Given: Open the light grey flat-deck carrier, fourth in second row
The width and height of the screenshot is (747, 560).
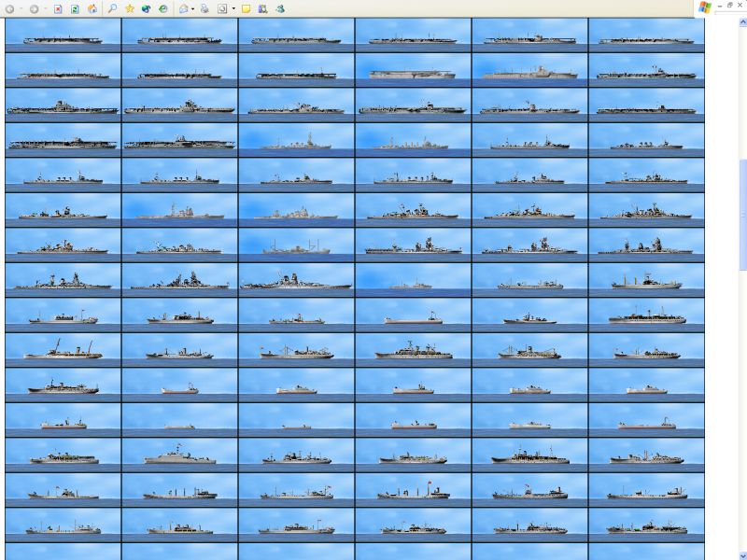Looking at the screenshot, I should point(413,70).
